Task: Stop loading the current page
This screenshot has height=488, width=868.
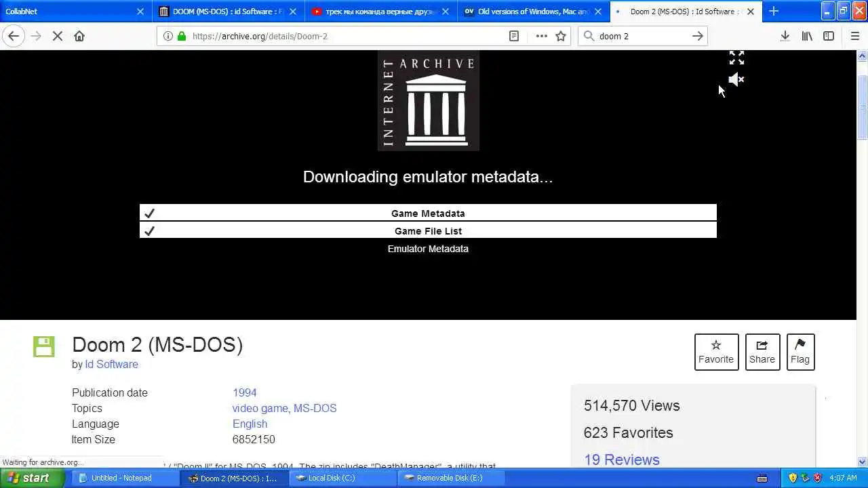Action: [x=58, y=36]
